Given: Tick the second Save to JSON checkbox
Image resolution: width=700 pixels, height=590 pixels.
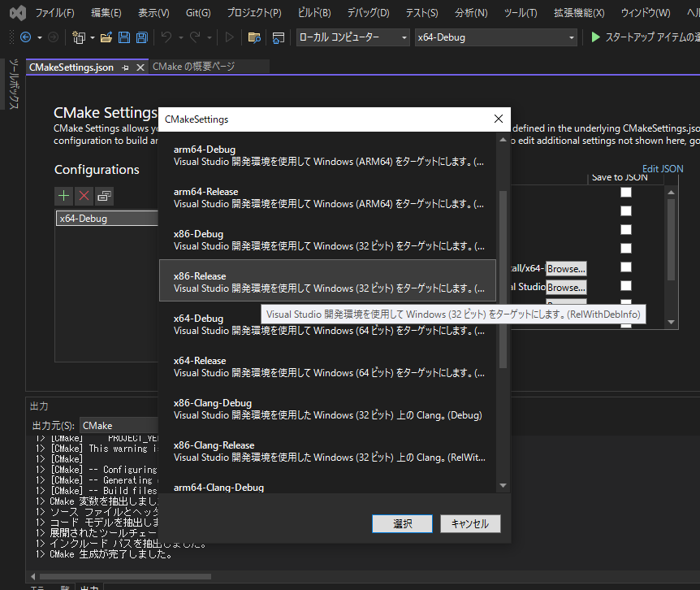Looking at the screenshot, I should 626,210.
